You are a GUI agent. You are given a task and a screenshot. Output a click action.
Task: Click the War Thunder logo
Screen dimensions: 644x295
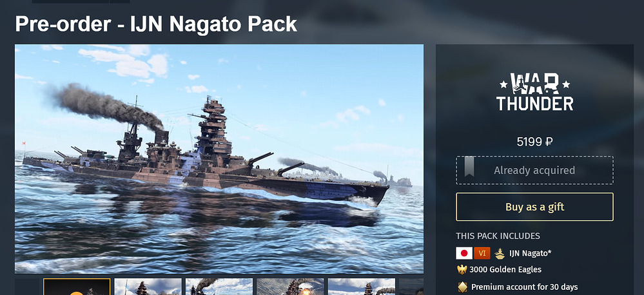point(534,91)
